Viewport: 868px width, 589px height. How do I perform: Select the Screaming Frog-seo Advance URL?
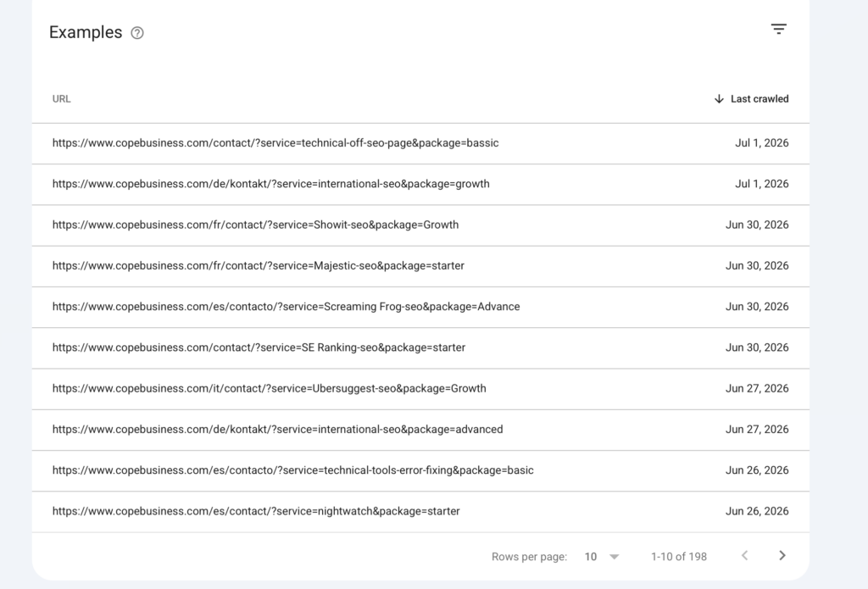coord(286,307)
